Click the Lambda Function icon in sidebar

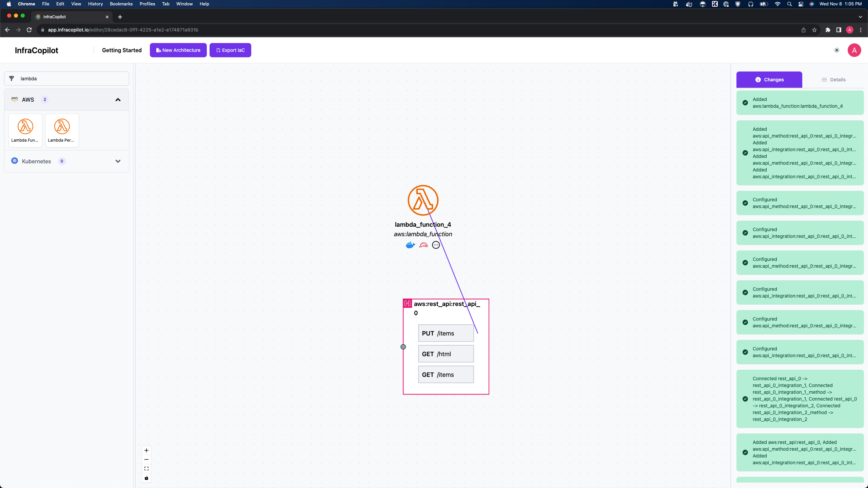tap(25, 126)
